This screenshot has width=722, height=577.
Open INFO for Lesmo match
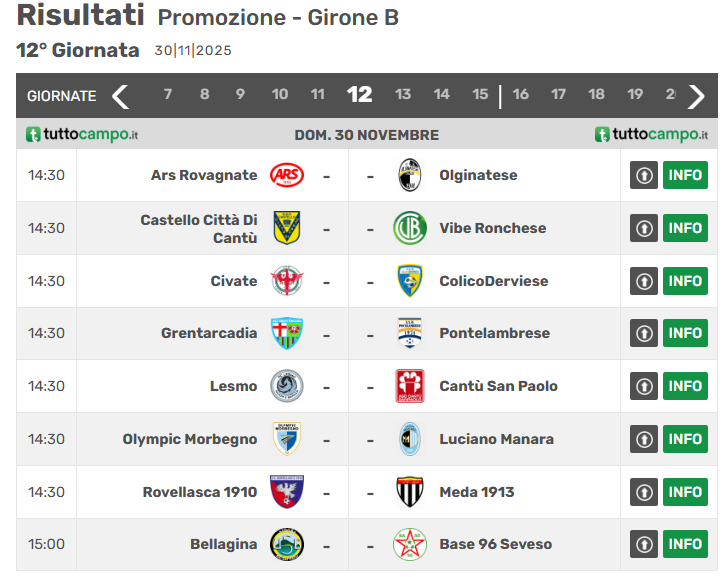[x=685, y=386]
